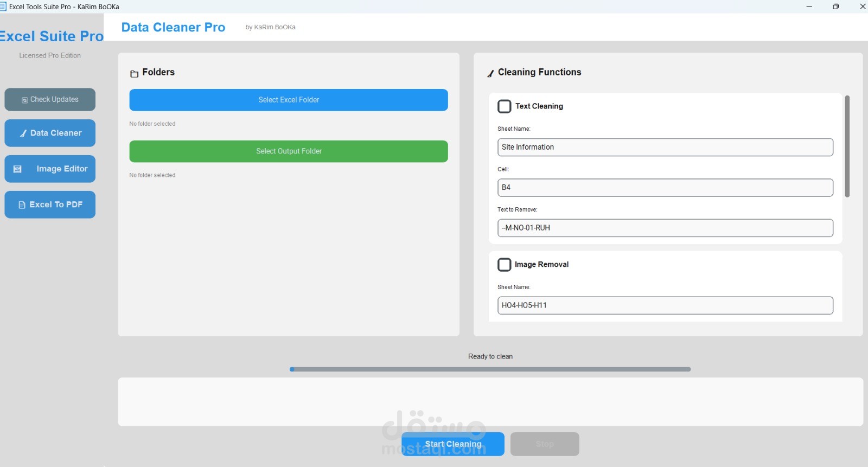Click the Licensed Pro Edition label
This screenshot has height=467, width=868.
pos(50,55)
